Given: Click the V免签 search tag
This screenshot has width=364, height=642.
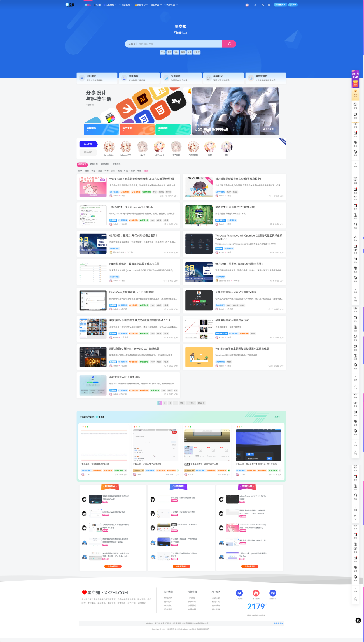Looking at the screenshot, I should coord(197,52).
